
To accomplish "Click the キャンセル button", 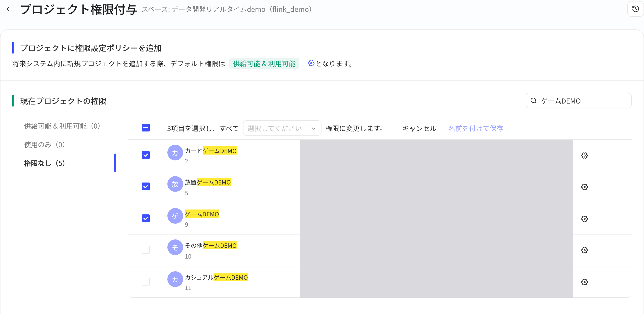I will click(x=419, y=128).
